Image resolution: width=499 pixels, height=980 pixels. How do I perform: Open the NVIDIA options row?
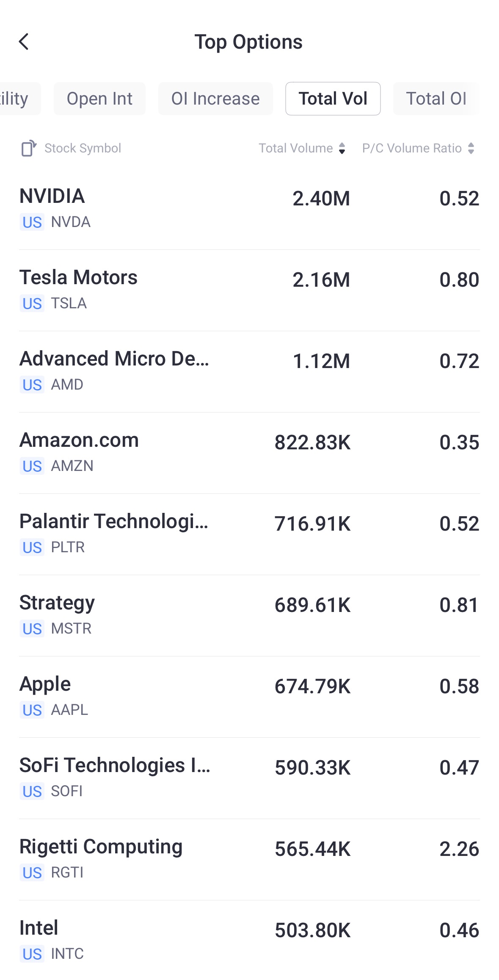[249, 208]
